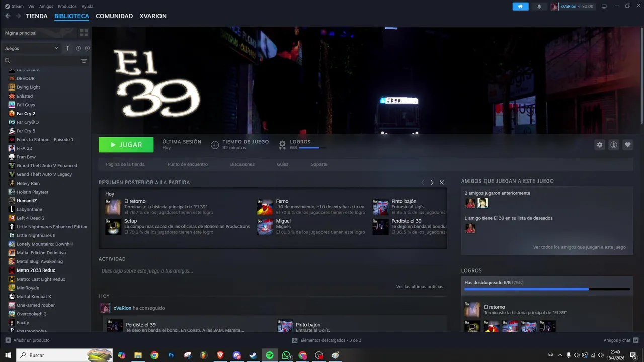Image resolution: width=644 pixels, height=362 pixels.
Task: Open the announcements megaphone button
Action: [520, 6]
